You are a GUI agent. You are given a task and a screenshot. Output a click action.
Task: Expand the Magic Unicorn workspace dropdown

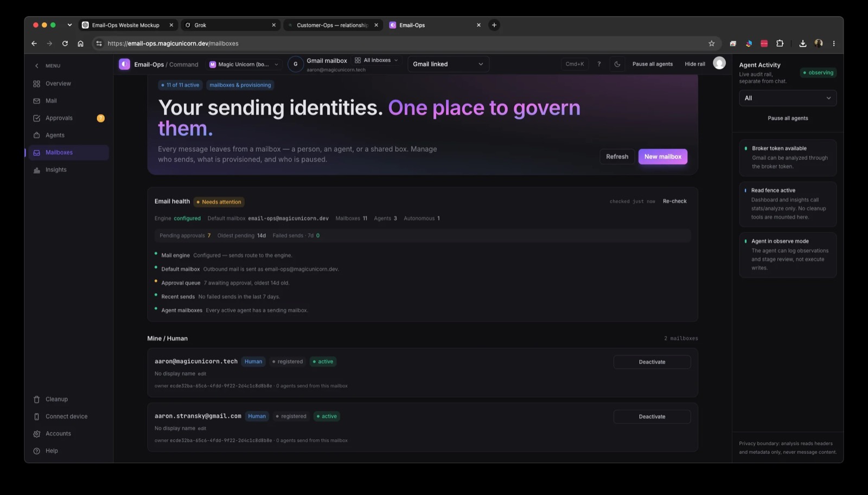[x=244, y=64]
